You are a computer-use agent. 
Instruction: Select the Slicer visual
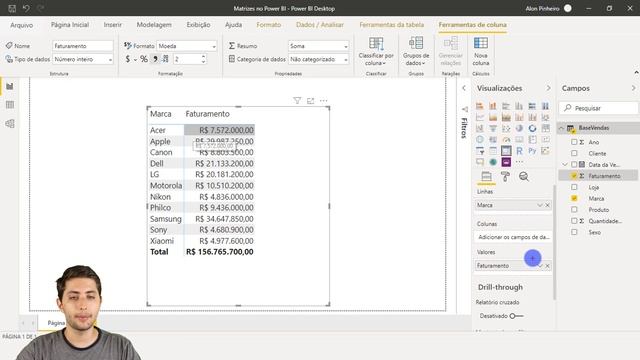[480, 151]
